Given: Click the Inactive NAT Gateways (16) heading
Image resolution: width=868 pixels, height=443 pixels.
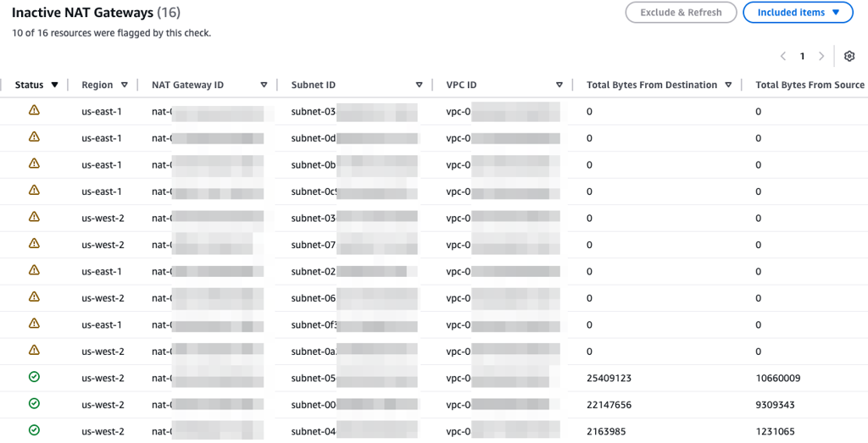Looking at the screenshot, I should pyautogui.click(x=97, y=12).
